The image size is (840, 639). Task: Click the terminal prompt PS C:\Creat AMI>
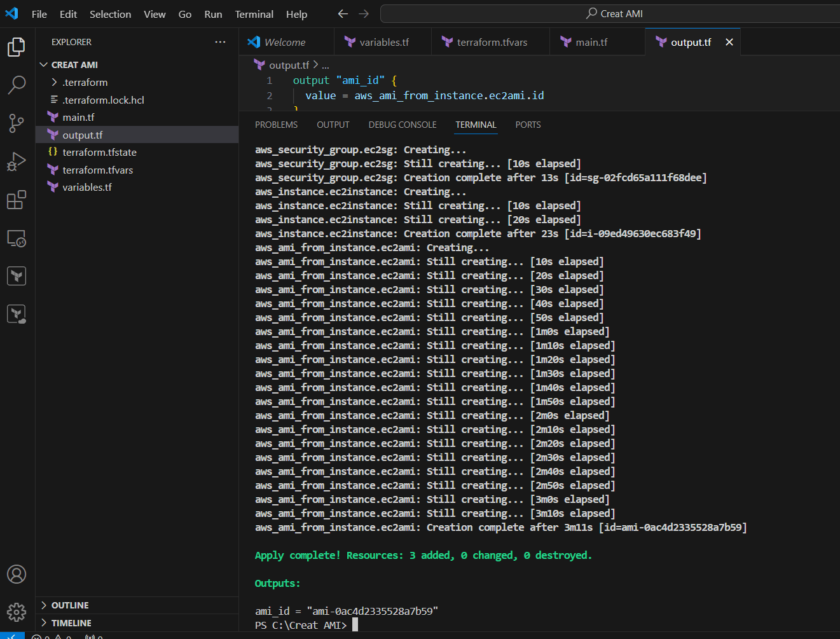[301, 625]
